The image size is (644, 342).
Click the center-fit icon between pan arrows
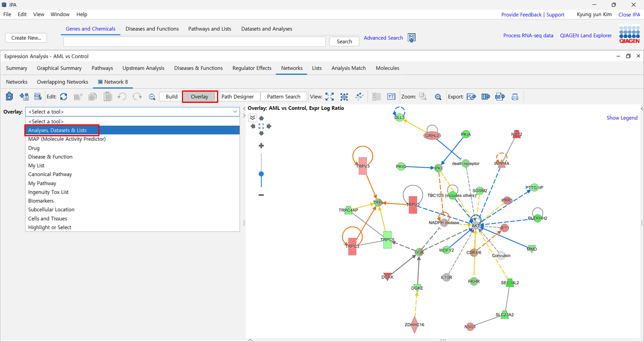click(x=261, y=126)
